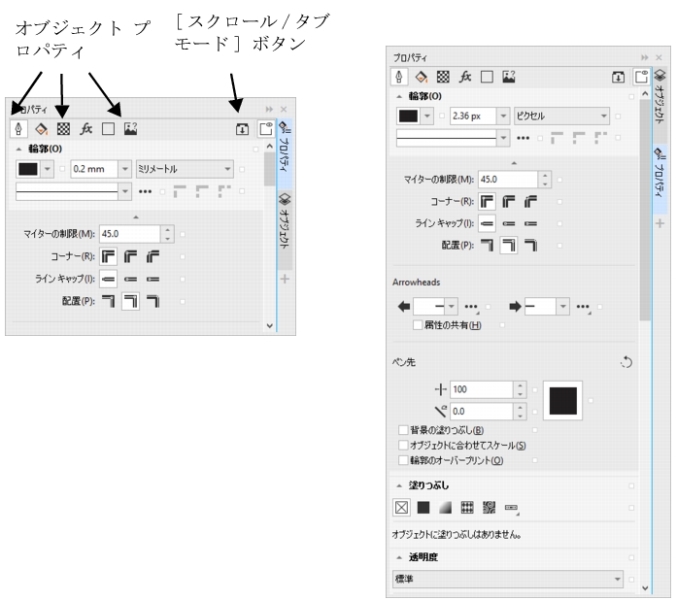Expand the 標準 transparency mode dropdown
The image size is (676, 600).
pos(618,579)
